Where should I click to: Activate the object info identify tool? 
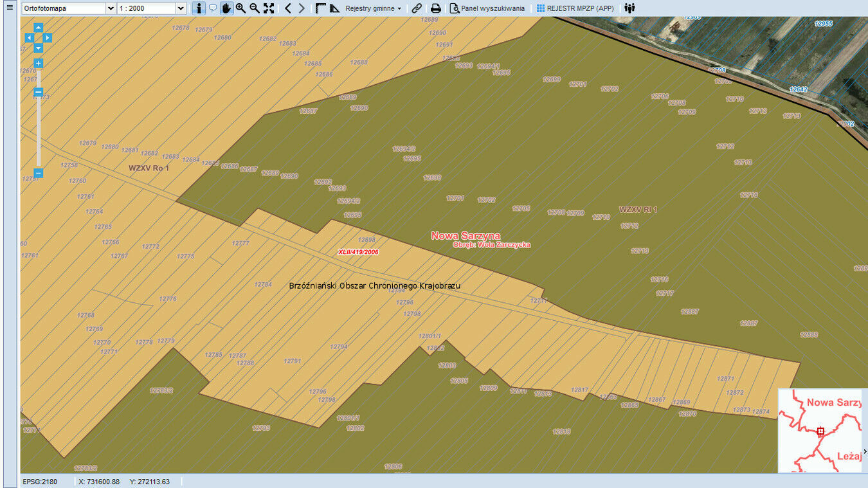point(199,8)
